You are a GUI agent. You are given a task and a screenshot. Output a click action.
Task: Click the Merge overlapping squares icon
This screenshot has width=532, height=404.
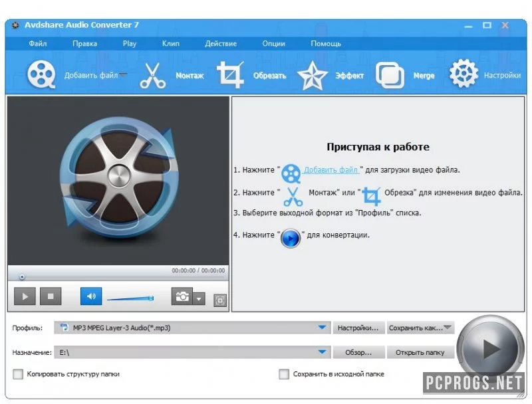tap(390, 75)
